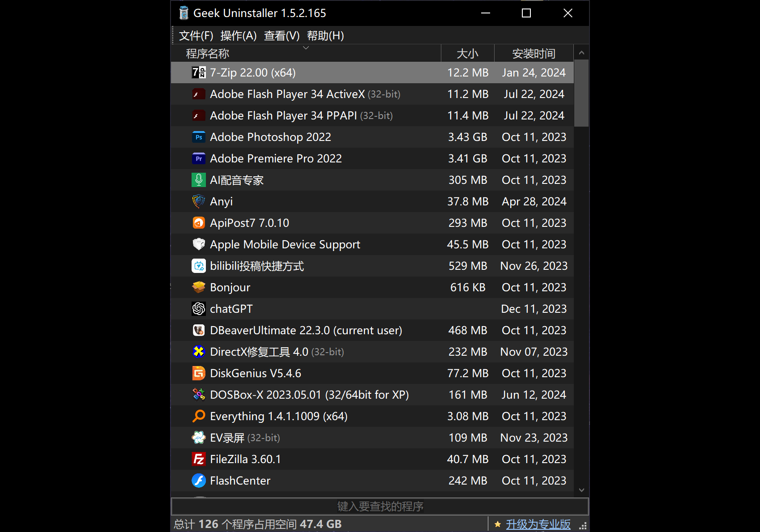Image resolution: width=760 pixels, height=532 pixels.
Task: Minimize the Geek Uninstaller window
Action: pos(486,13)
